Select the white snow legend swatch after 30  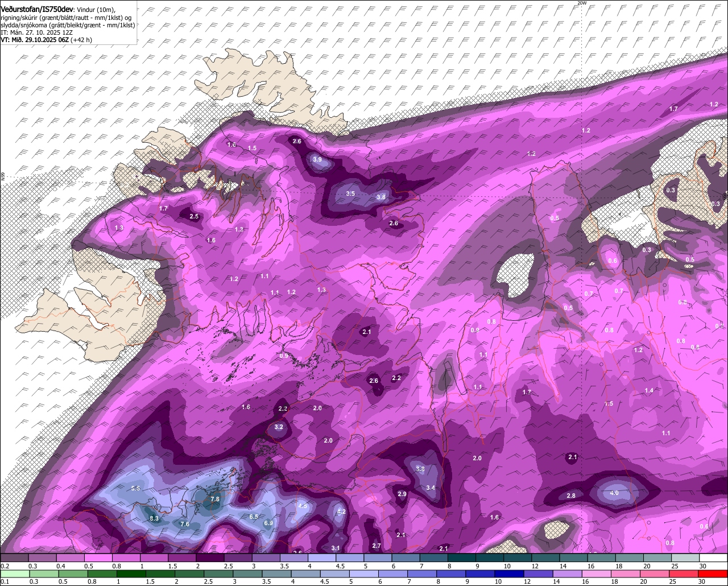pos(713,558)
